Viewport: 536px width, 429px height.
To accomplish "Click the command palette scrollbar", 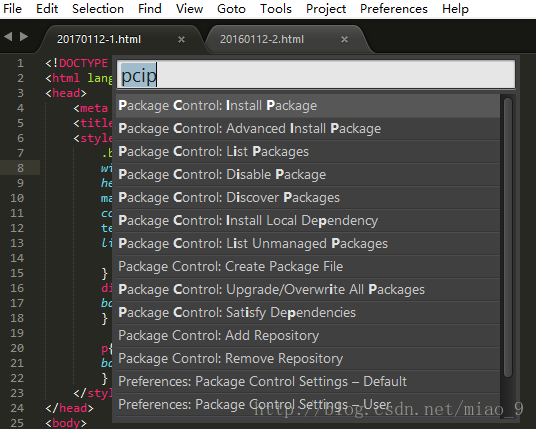I will point(508,237).
